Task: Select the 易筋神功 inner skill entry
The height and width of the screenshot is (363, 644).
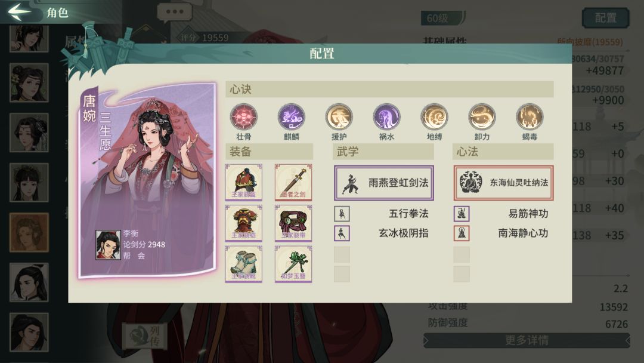Action: [501, 214]
